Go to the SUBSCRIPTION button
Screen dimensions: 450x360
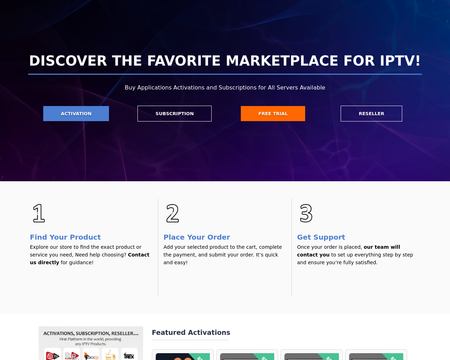pos(174,114)
